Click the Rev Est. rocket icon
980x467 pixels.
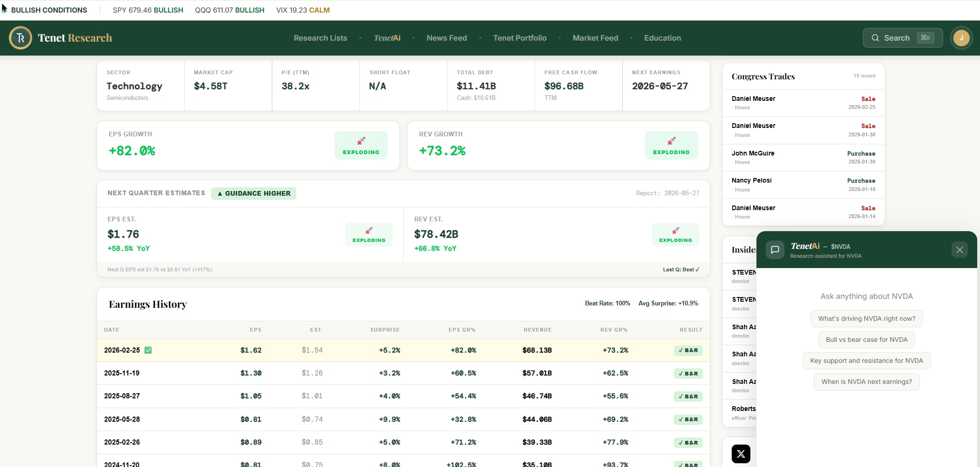pyautogui.click(x=676, y=231)
